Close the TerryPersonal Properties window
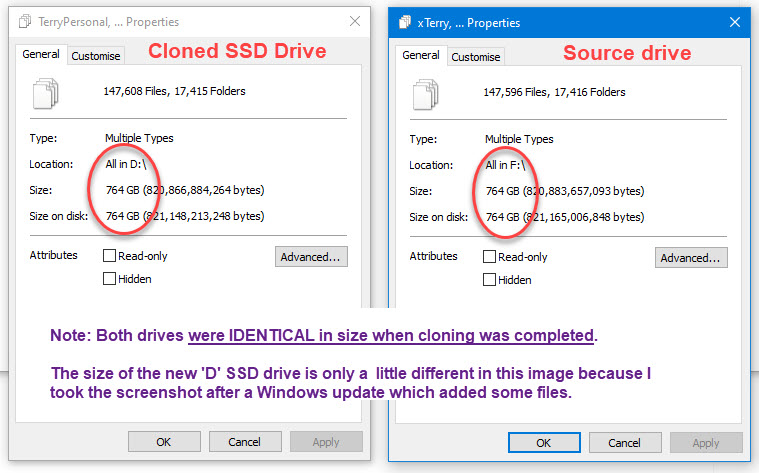Viewport: 759px width, 473px height. click(355, 21)
